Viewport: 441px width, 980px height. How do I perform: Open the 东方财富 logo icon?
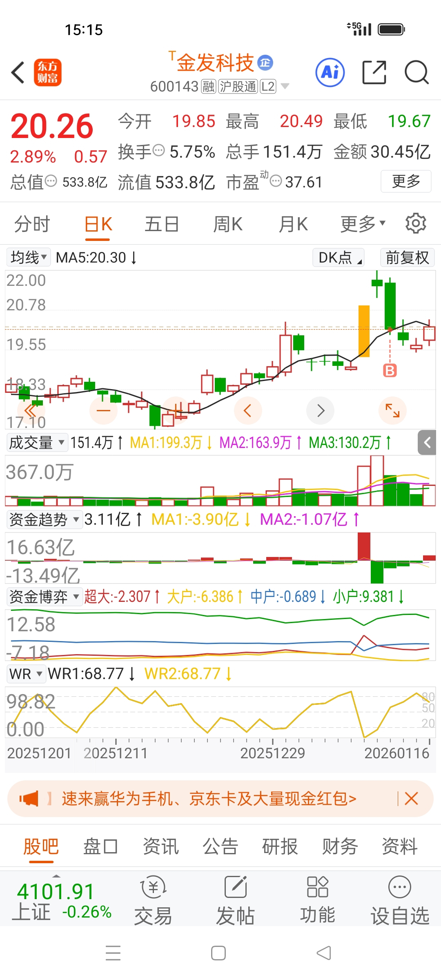48,72
